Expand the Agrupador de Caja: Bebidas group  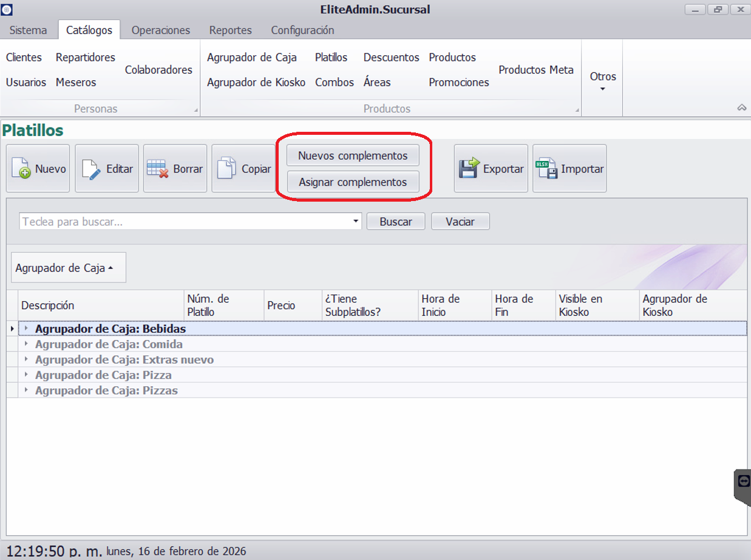pos(26,329)
